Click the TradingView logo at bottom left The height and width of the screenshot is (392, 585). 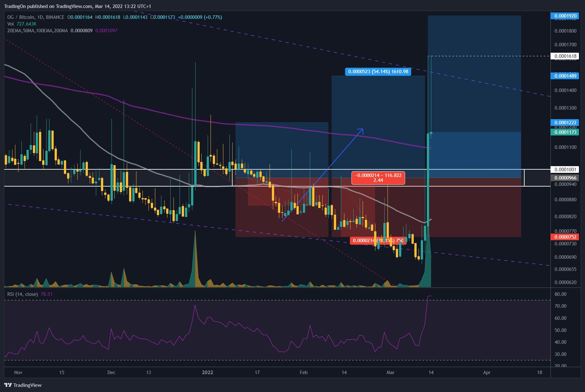pyautogui.click(x=23, y=385)
